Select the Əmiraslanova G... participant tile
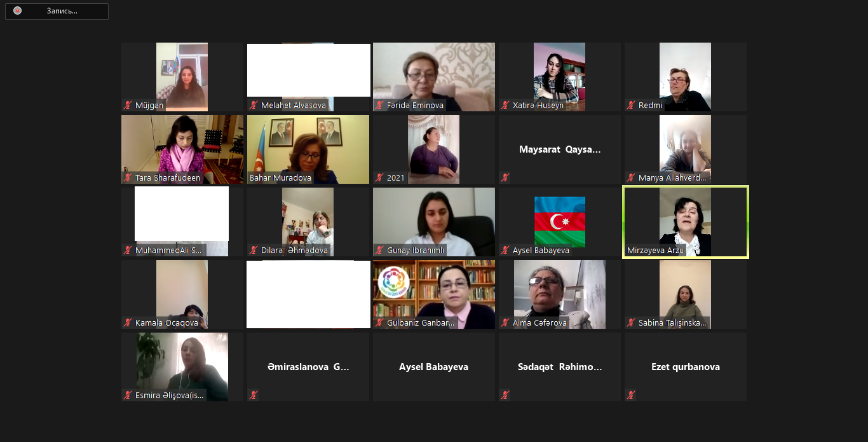Screen dimensions: 868x442 (308, 367)
